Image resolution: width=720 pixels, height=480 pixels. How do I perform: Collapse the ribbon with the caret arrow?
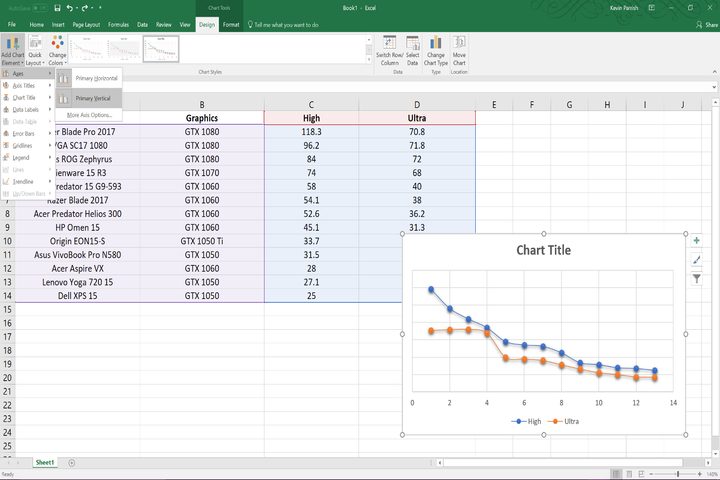(714, 72)
